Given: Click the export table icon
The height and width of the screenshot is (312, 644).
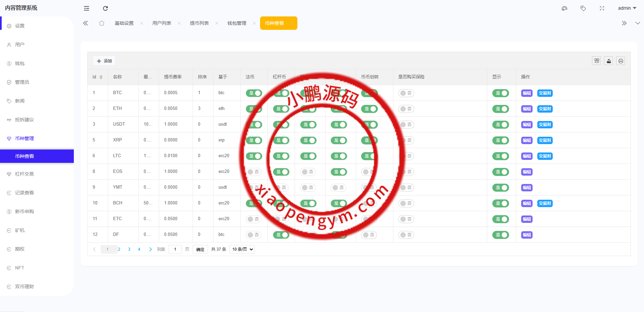Looking at the screenshot, I should click(x=608, y=61).
